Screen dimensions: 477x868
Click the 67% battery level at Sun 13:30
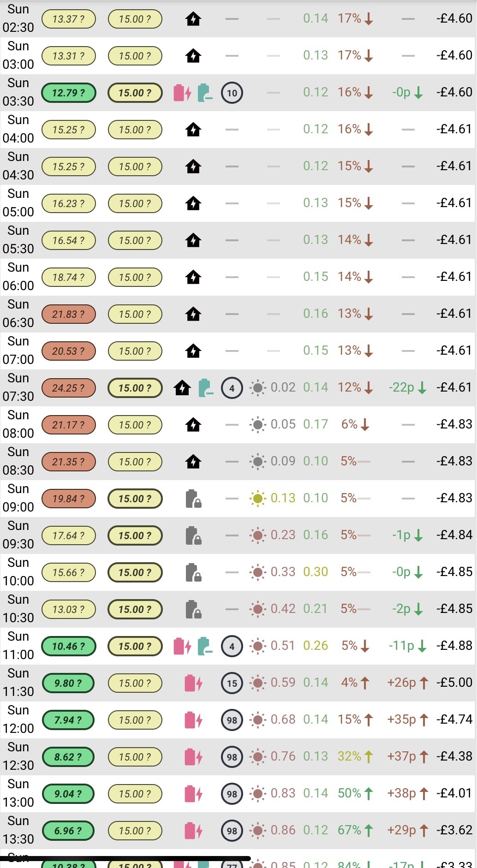click(x=349, y=830)
